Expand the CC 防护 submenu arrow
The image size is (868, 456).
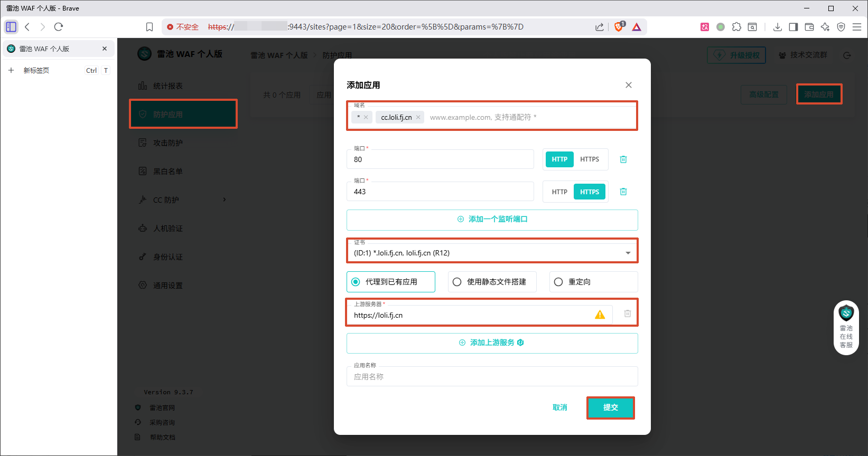[225, 199]
